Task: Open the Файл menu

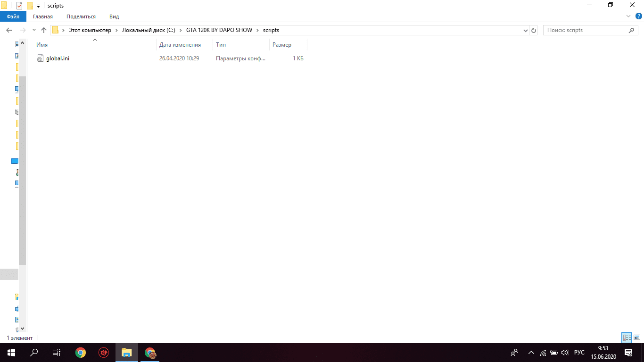Action: point(13,16)
